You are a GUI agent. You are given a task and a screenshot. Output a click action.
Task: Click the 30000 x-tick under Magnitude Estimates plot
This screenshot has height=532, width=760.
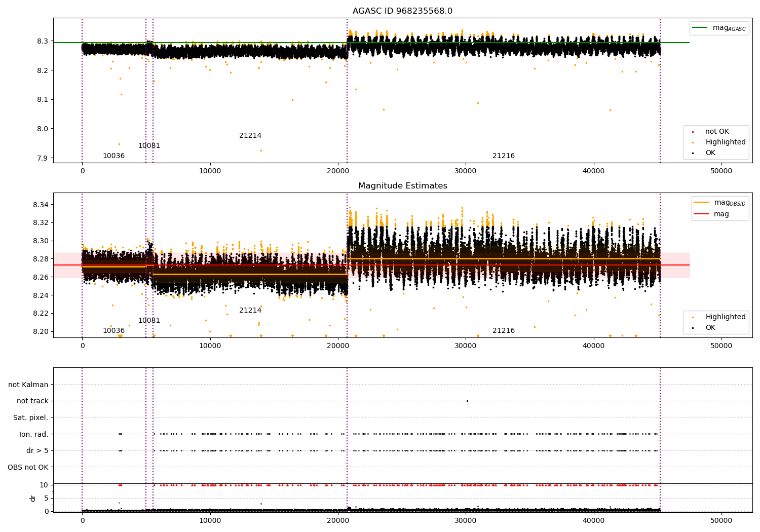click(x=466, y=346)
